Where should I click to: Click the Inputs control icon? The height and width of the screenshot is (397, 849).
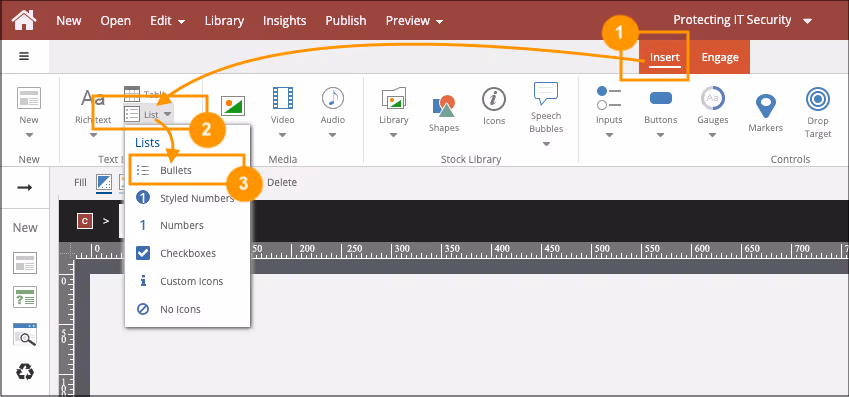click(x=609, y=98)
